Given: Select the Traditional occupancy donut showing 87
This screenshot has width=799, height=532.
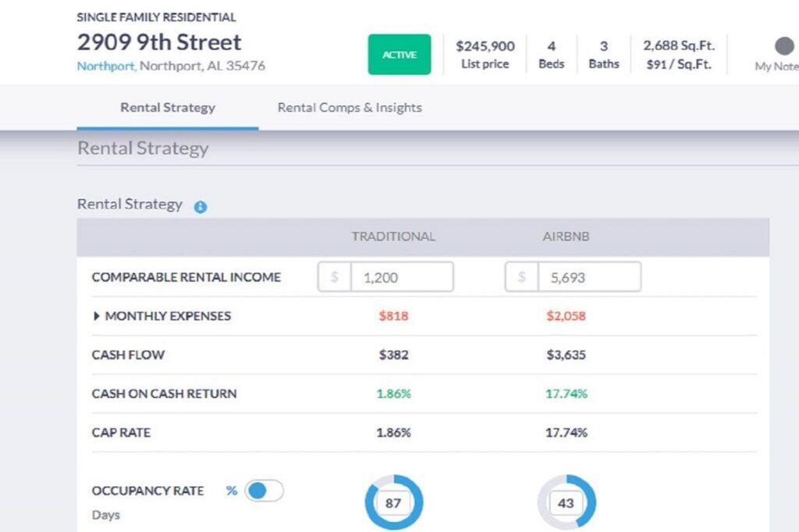Looking at the screenshot, I should (393, 503).
